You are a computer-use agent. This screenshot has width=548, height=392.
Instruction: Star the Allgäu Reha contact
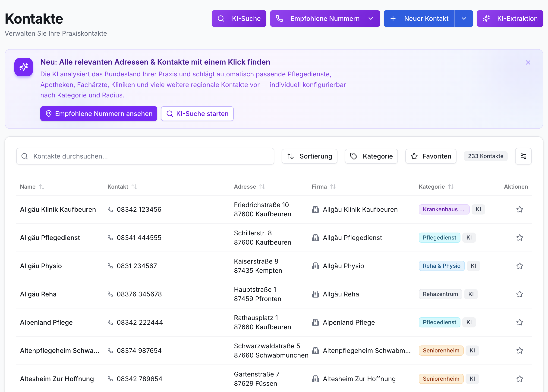pos(520,294)
